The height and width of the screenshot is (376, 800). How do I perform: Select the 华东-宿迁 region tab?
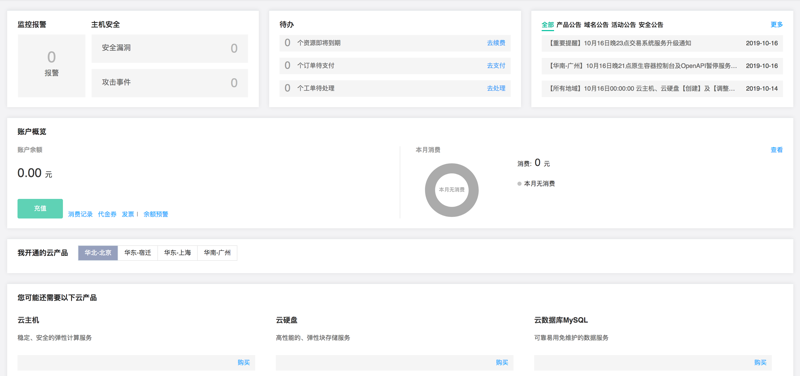pyautogui.click(x=138, y=253)
